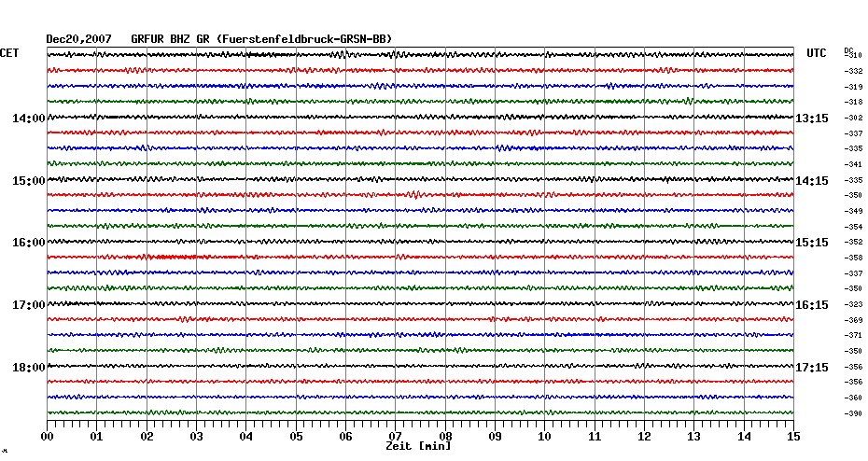Select the 16:00 CET time label
This screenshot has width=868, height=461.
[x=29, y=243]
